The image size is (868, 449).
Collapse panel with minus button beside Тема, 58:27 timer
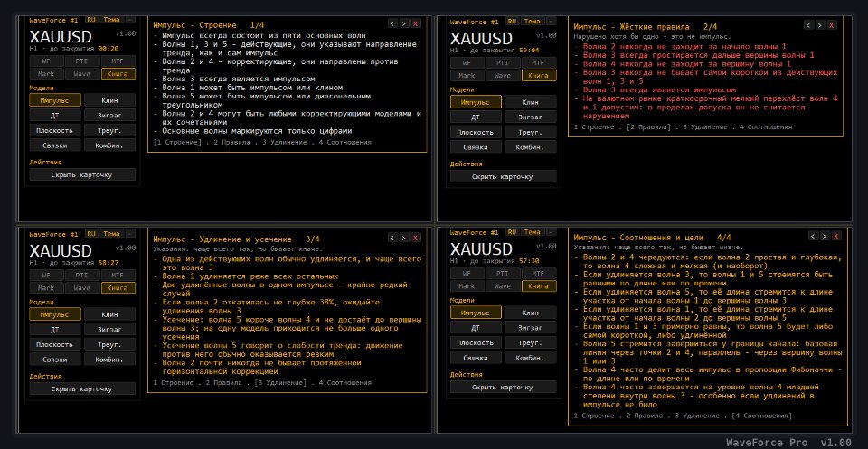click(x=130, y=233)
